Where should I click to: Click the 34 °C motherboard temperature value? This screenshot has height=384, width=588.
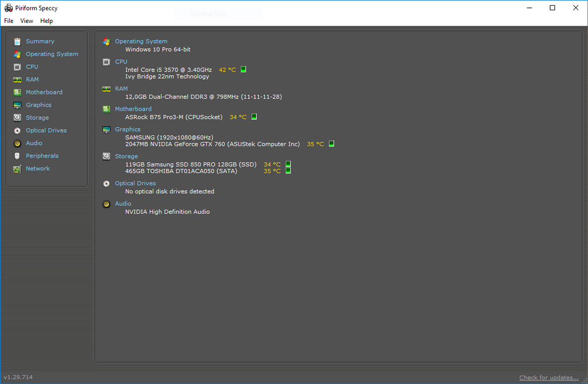tap(238, 117)
